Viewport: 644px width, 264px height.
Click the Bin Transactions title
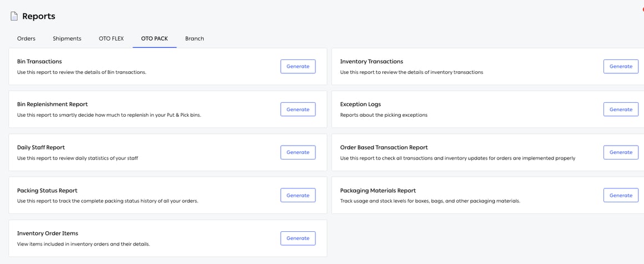39,61
